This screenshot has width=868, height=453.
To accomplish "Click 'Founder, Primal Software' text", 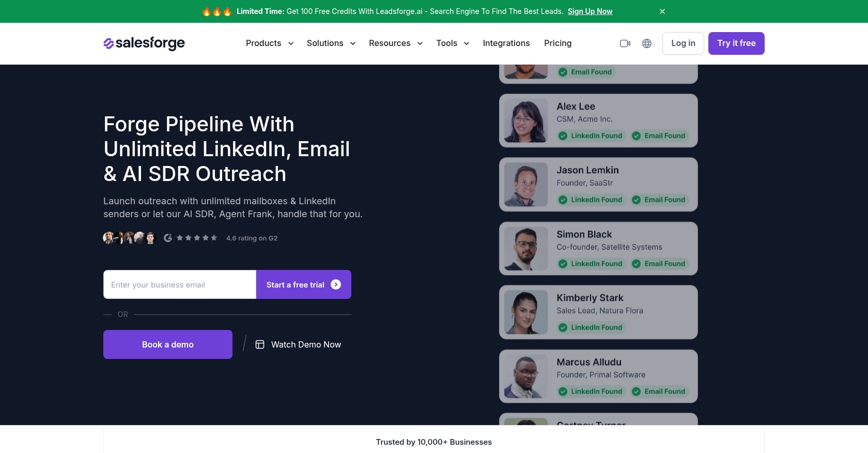I will (x=601, y=375).
